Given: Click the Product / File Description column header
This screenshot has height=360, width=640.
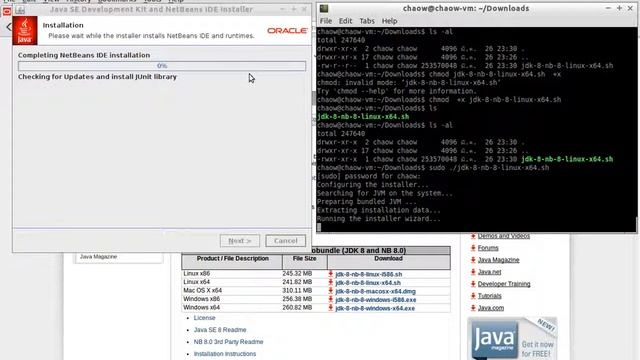Looking at the screenshot, I should 232,262.
